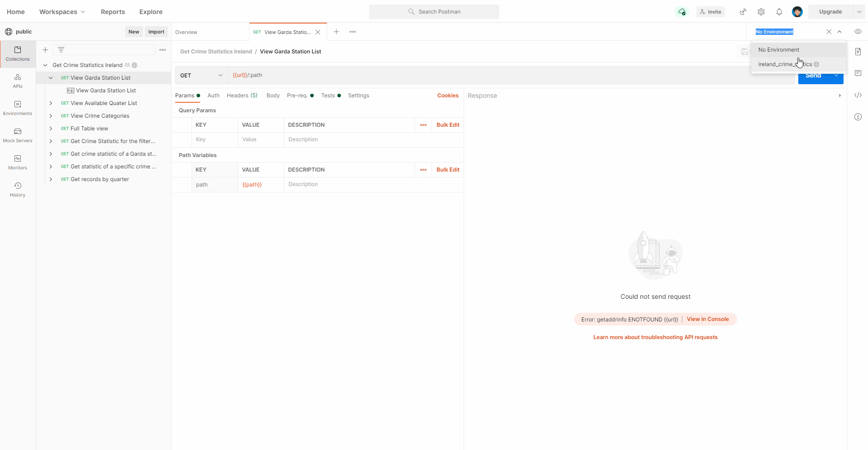Open the Environments sidebar panel

(x=18, y=108)
